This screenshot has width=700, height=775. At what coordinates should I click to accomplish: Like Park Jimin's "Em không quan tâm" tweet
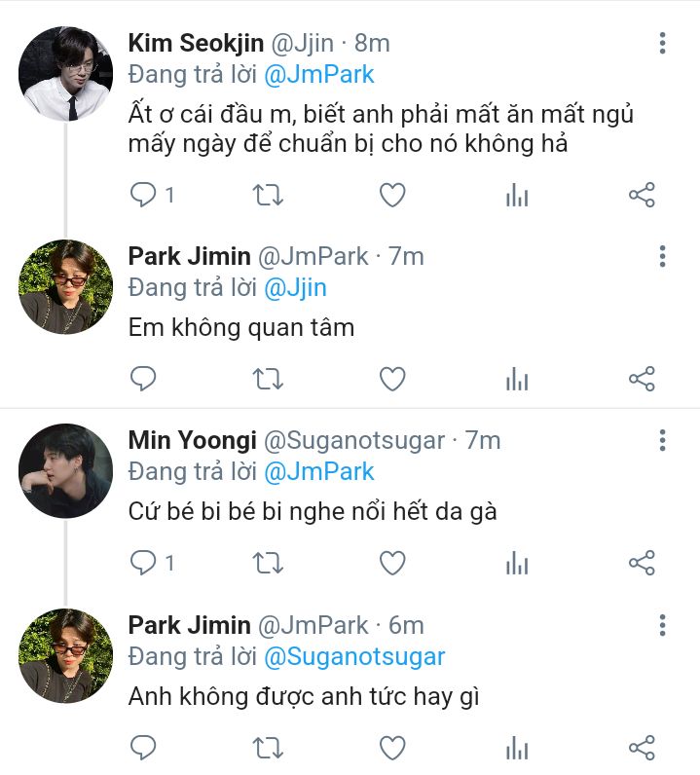391,379
